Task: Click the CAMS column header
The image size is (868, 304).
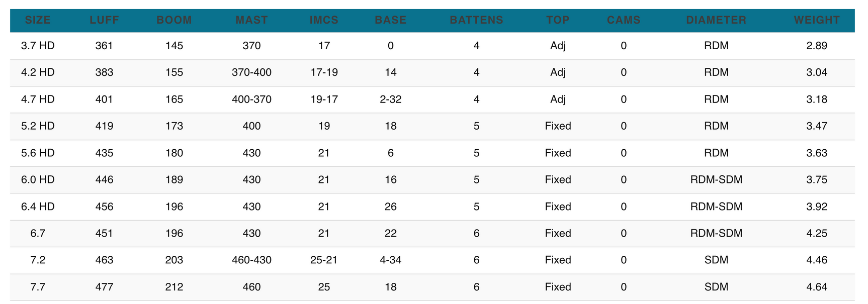Action: click(x=624, y=20)
